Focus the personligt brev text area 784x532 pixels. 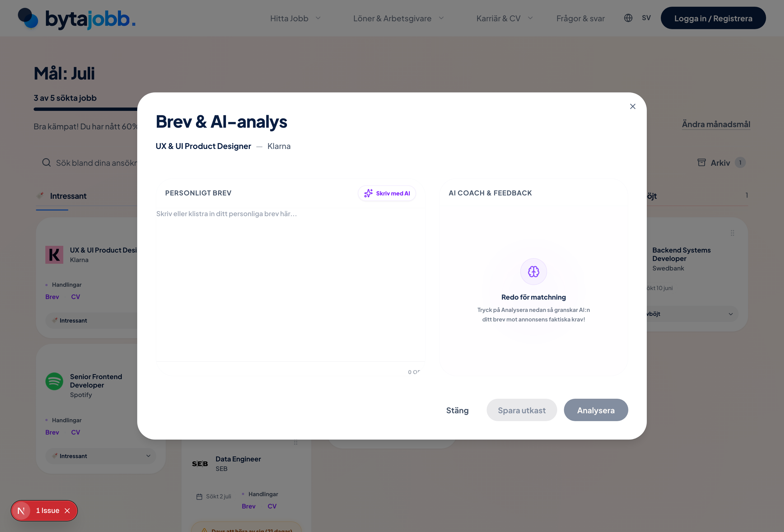tap(290, 285)
